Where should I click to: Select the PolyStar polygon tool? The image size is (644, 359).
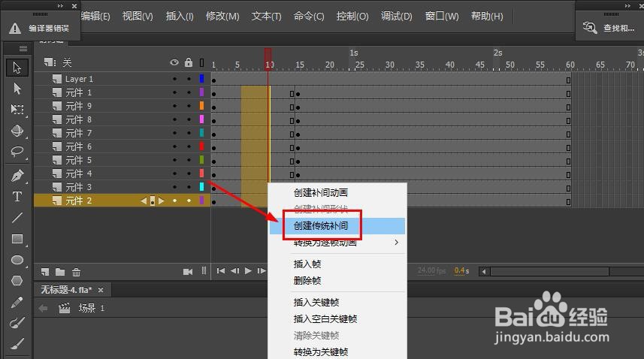click(x=17, y=281)
